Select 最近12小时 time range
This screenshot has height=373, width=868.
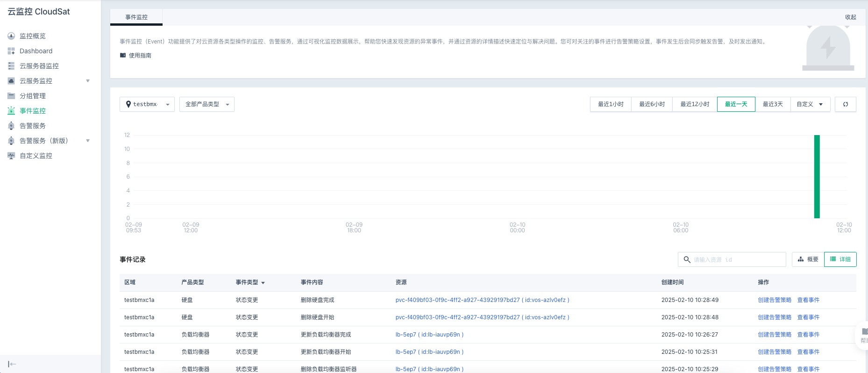pyautogui.click(x=695, y=104)
